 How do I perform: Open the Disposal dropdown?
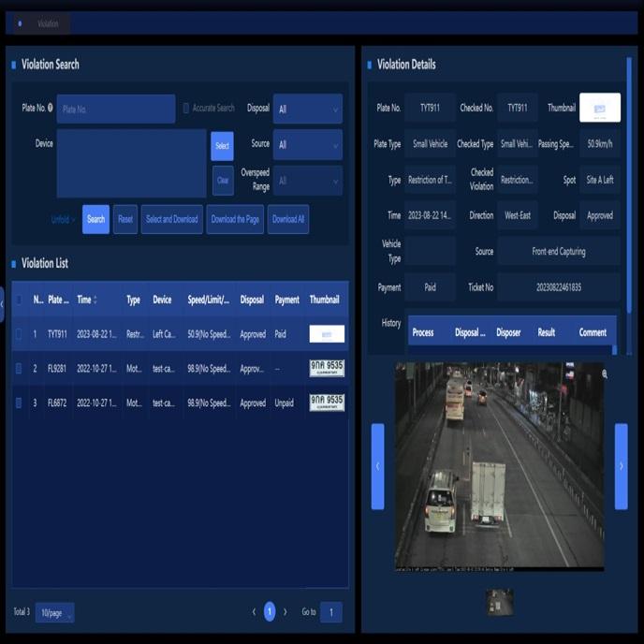[x=307, y=110]
